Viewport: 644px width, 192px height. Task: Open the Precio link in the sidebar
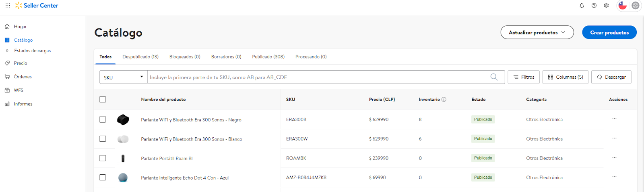click(21, 63)
